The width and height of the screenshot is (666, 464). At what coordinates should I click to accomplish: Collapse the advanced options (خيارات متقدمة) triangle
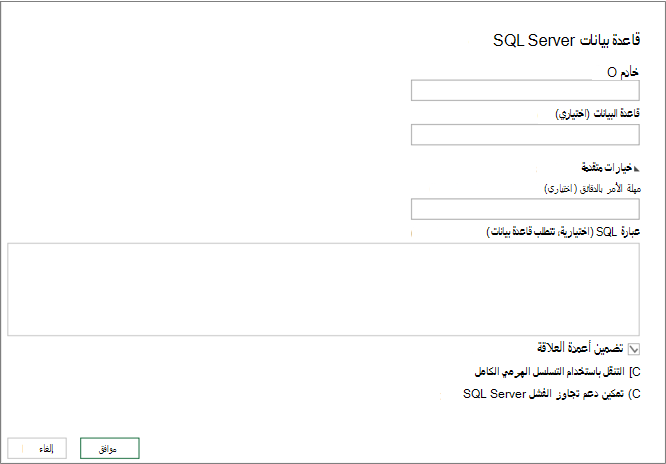point(636,168)
